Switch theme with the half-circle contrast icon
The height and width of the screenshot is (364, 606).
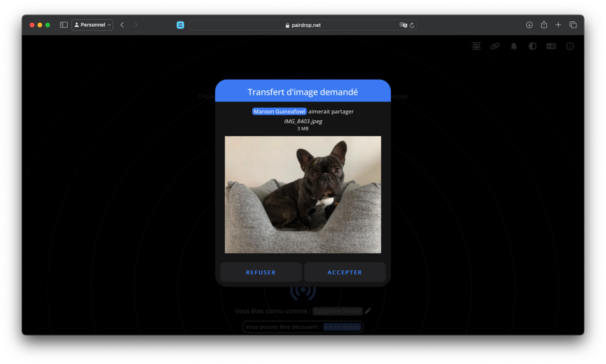coord(532,46)
